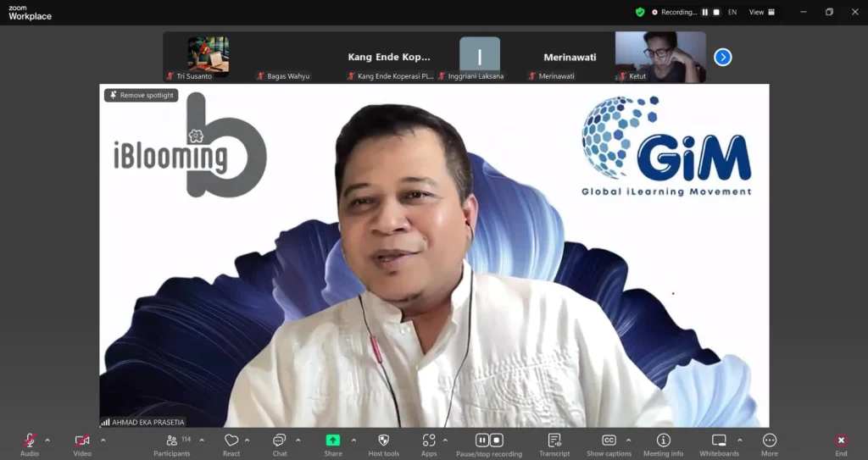The width and height of the screenshot is (868, 460).
Task: Expand the Video options arrow
Action: (x=103, y=440)
